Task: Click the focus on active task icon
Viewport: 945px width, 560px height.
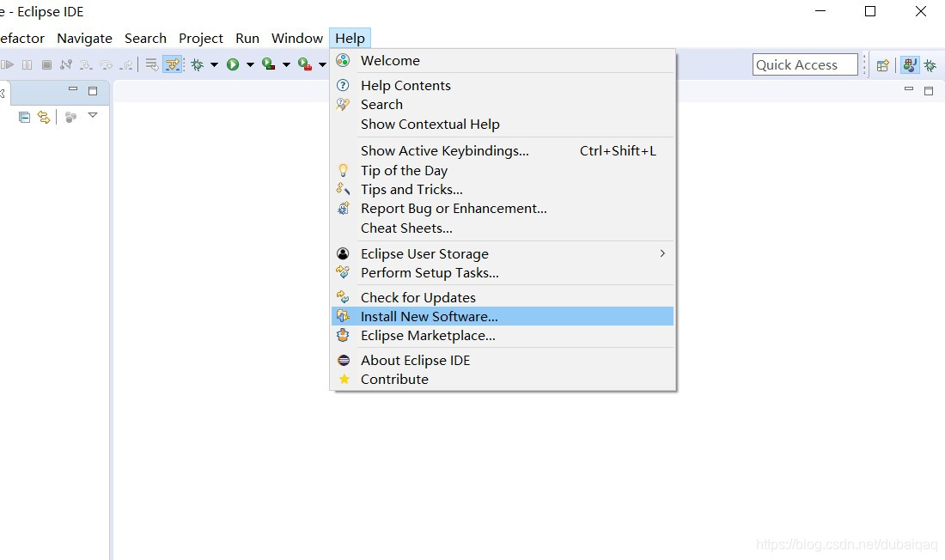Action: 70,117
